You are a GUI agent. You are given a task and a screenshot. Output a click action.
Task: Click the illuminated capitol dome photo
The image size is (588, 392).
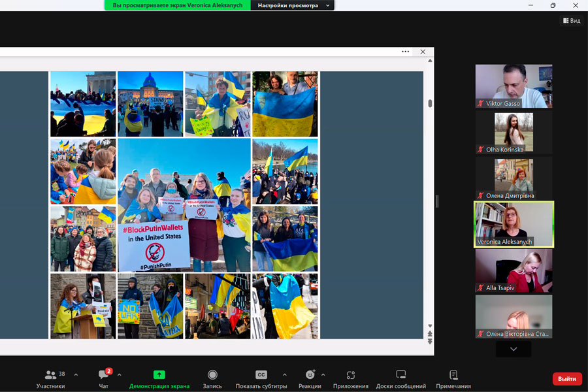[150, 104]
